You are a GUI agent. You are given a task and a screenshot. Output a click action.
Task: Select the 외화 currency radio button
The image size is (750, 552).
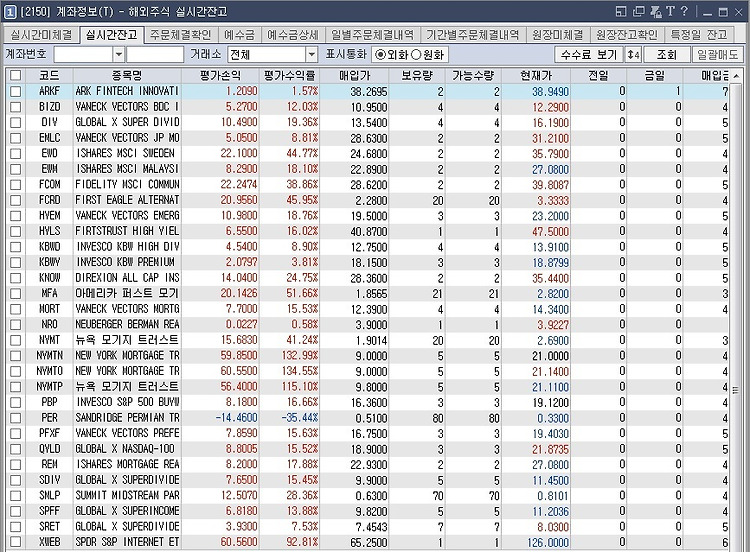pyautogui.click(x=380, y=55)
